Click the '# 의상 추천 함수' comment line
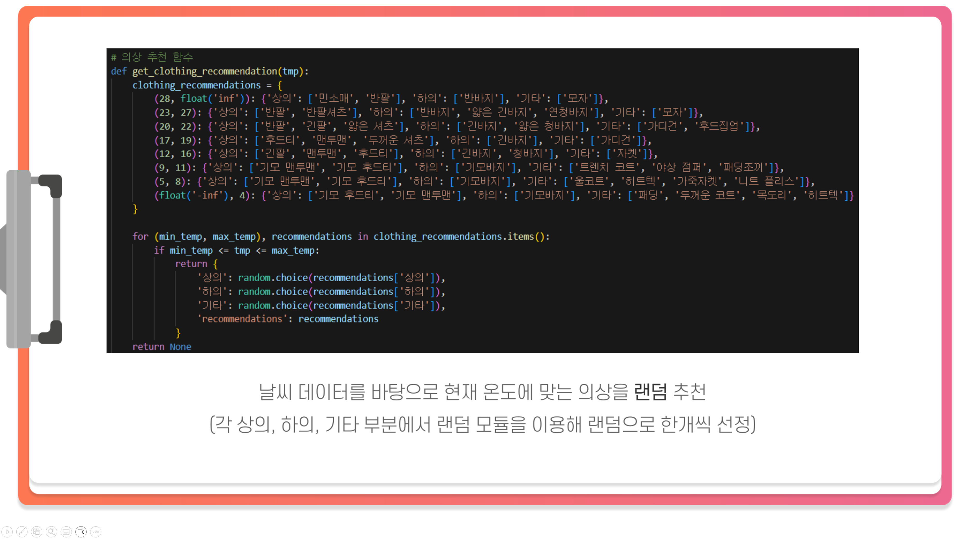The height and width of the screenshot is (539, 980). click(x=152, y=57)
